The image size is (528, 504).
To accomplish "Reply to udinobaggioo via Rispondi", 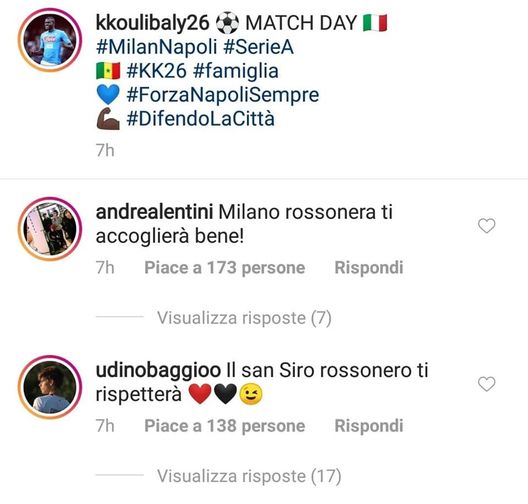I will coord(369,426).
